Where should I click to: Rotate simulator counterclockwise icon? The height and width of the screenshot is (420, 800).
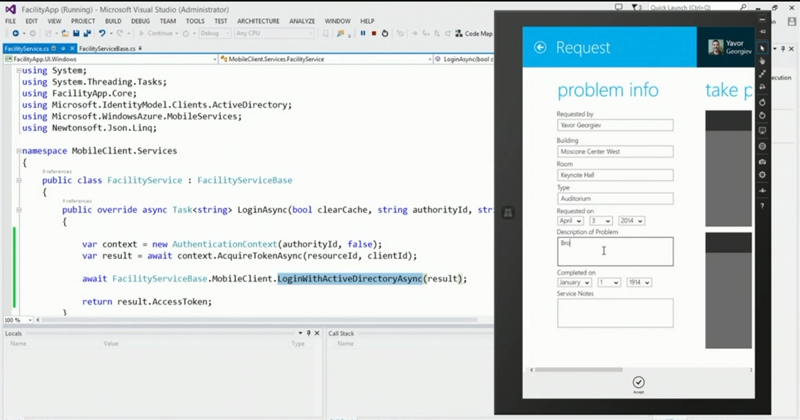762,115
